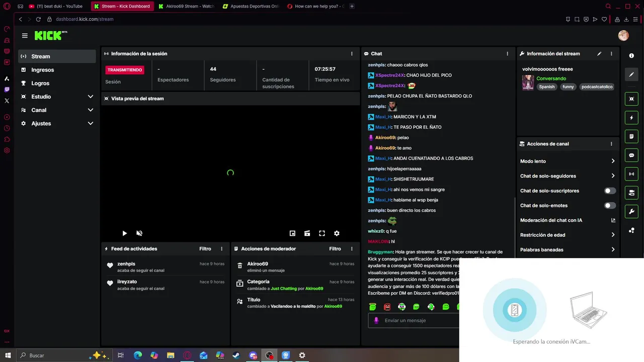Select the pencil tool in right toolbar
Image resolution: width=644 pixels, height=362 pixels.
coord(631,74)
